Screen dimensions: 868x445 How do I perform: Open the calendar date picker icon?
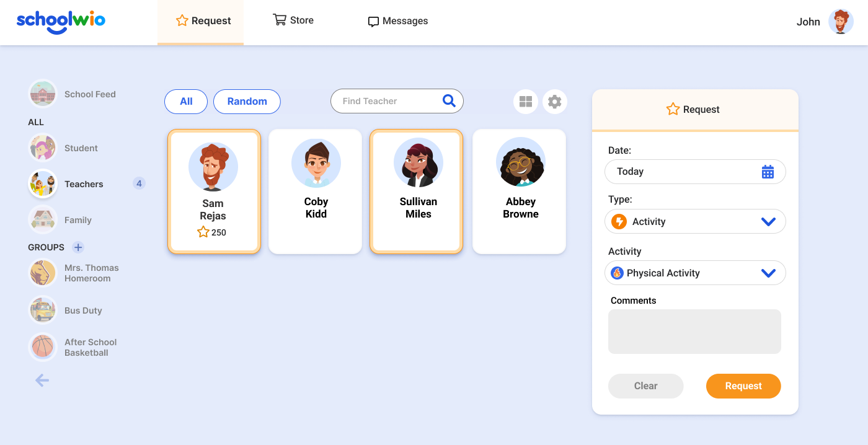pyautogui.click(x=768, y=172)
